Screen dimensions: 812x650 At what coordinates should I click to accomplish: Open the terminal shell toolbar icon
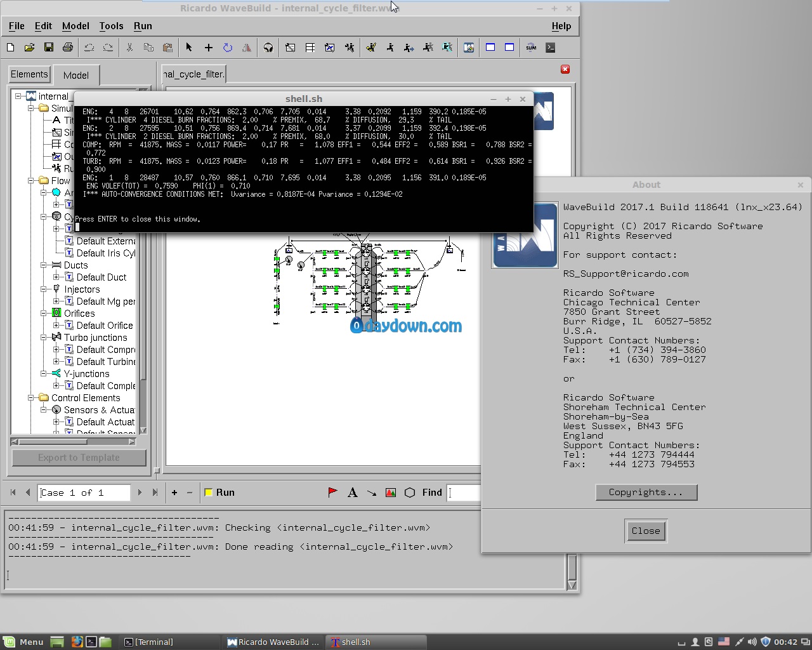pos(551,48)
